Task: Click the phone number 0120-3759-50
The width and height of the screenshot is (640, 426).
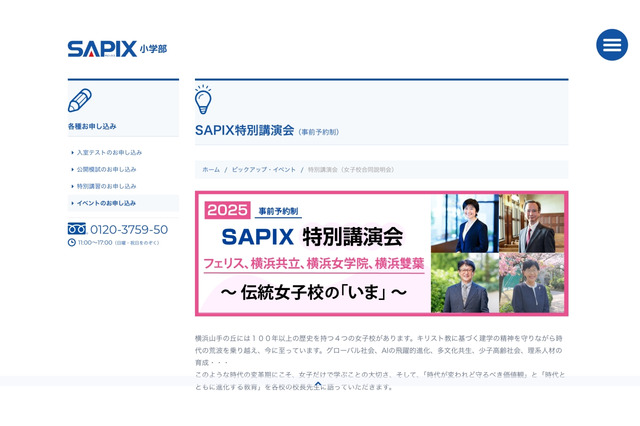Action: 129,229
